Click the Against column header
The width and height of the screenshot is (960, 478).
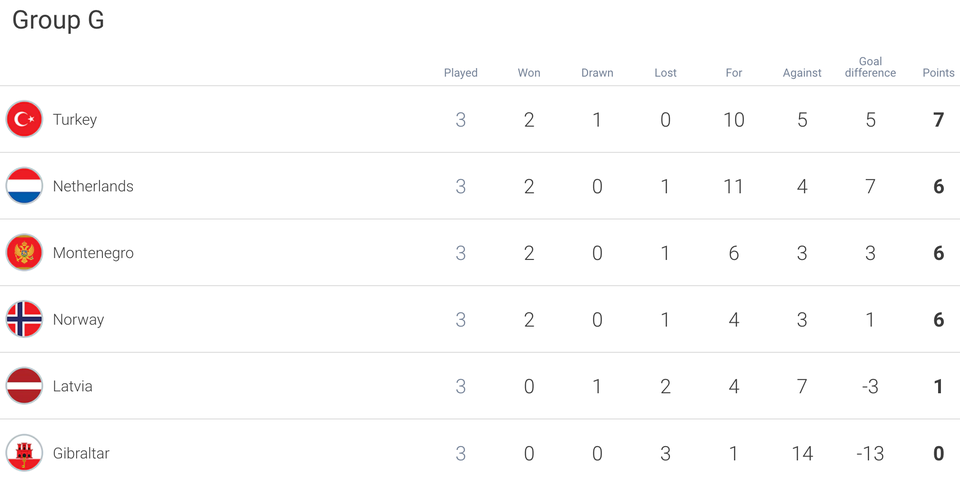point(802,73)
